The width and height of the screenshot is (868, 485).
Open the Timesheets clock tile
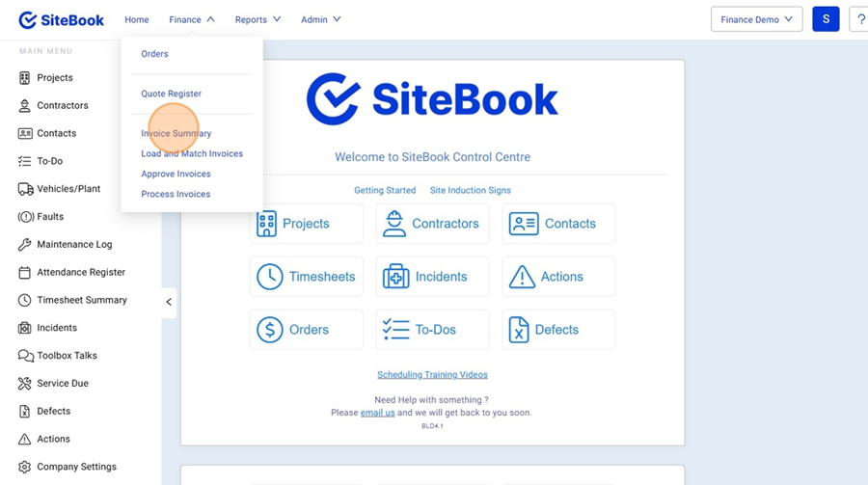306,277
